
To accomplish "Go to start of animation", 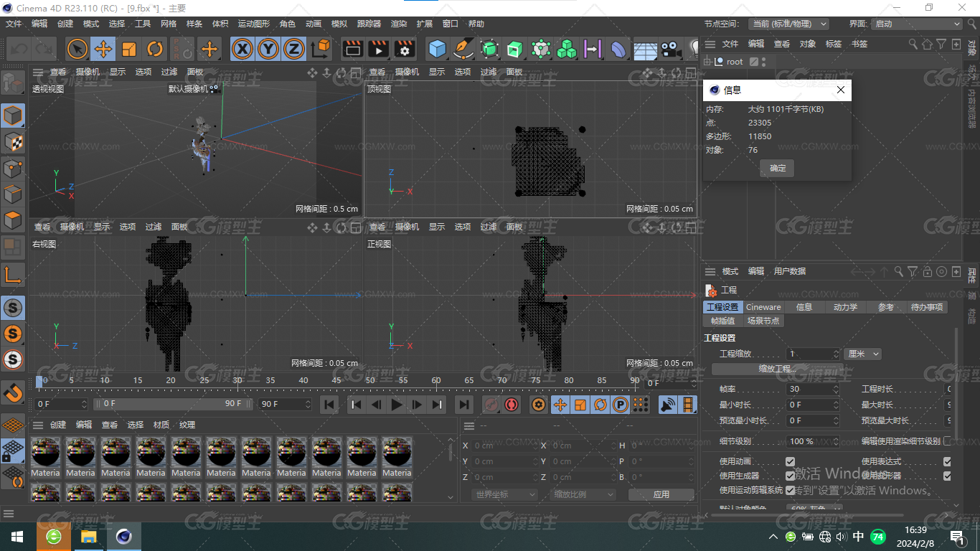I will coord(329,405).
